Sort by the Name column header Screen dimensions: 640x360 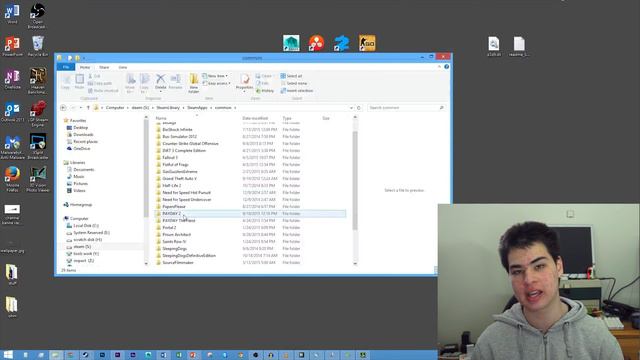(161, 118)
